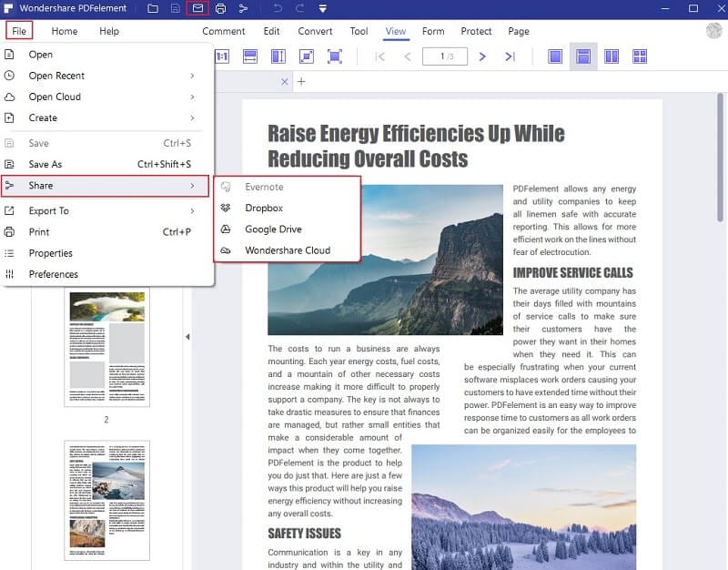Viewport: 728px width, 570px height.
Task: Select actual size 1:1 view icon
Action: 222,56
